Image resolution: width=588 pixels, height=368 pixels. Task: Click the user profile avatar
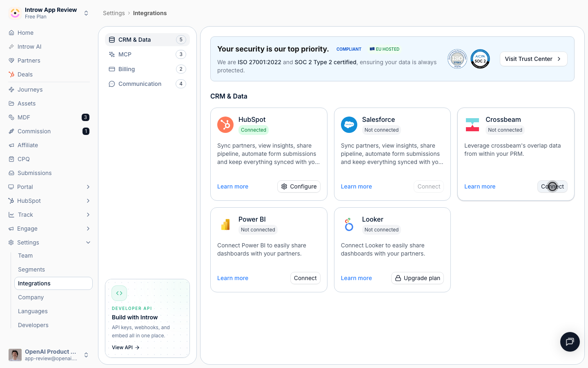[15, 355]
